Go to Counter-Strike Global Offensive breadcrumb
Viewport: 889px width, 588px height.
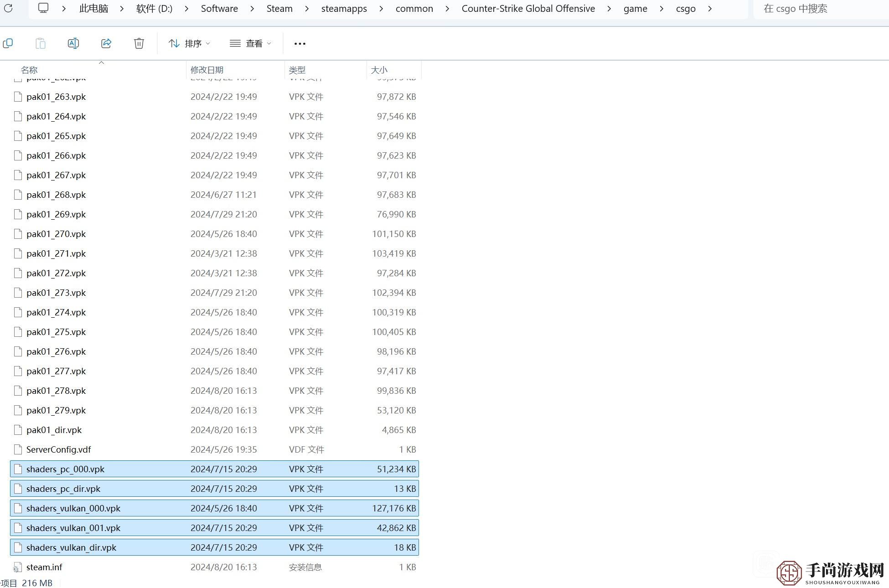[528, 9]
